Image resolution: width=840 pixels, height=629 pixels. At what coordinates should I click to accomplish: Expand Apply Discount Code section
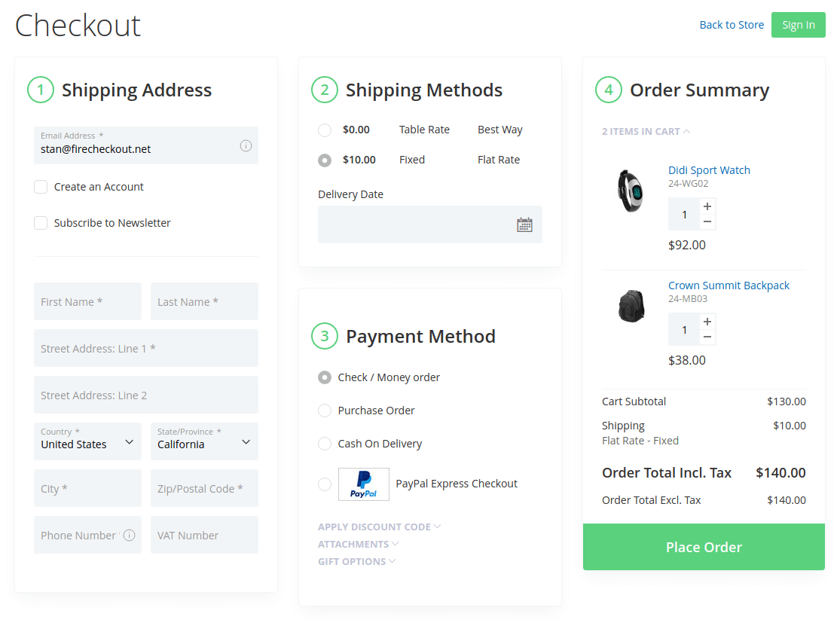pos(379,527)
